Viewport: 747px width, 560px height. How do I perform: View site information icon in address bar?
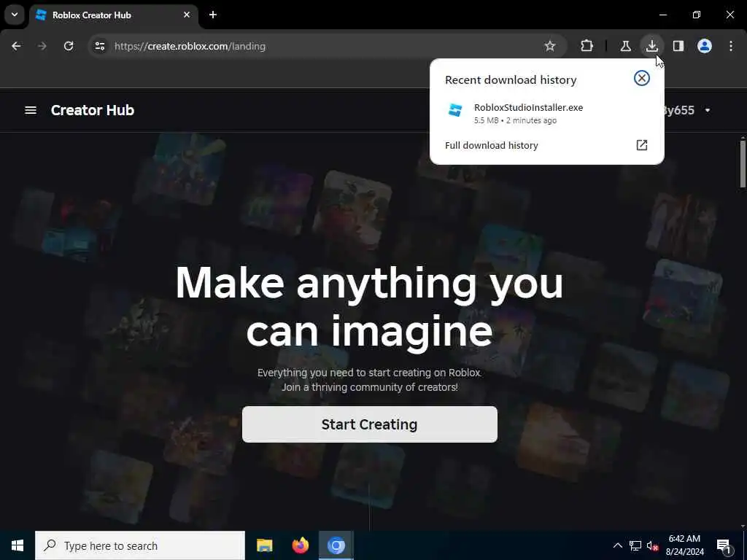99,46
